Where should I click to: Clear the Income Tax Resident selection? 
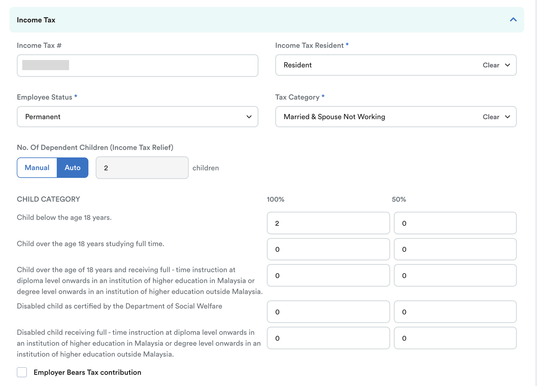coord(491,65)
